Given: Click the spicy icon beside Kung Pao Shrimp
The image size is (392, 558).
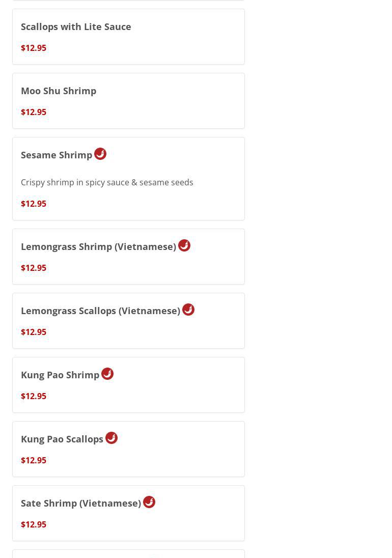Looking at the screenshot, I should tap(107, 374).
